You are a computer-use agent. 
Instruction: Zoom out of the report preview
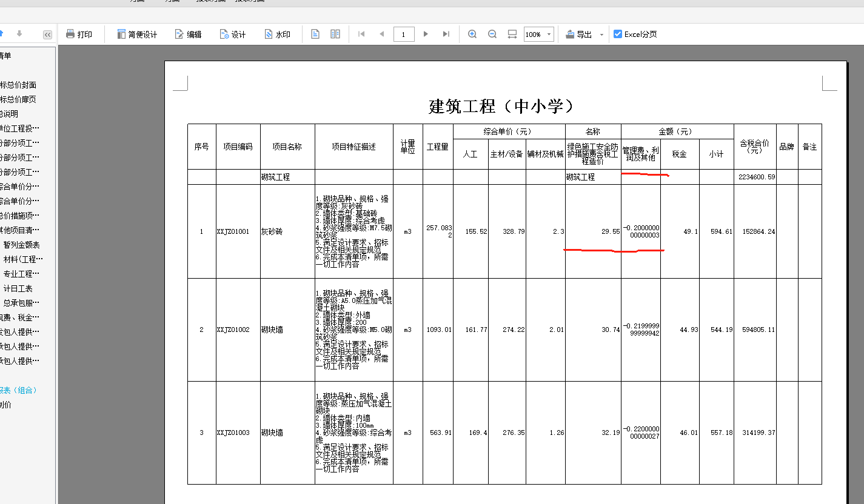492,35
